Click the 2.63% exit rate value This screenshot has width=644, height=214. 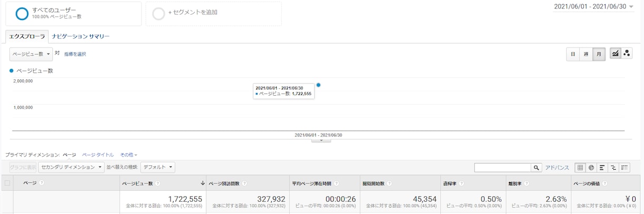(x=556, y=199)
